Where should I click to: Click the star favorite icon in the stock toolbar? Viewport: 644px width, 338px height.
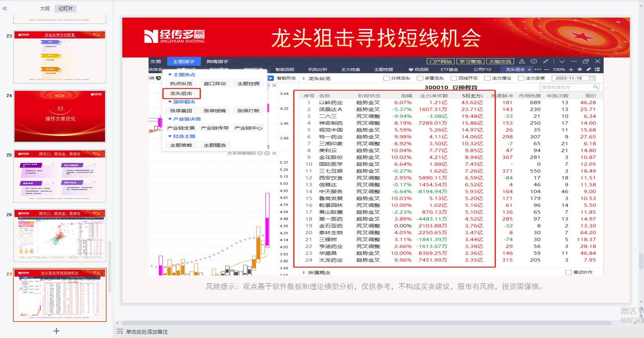pos(580,69)
